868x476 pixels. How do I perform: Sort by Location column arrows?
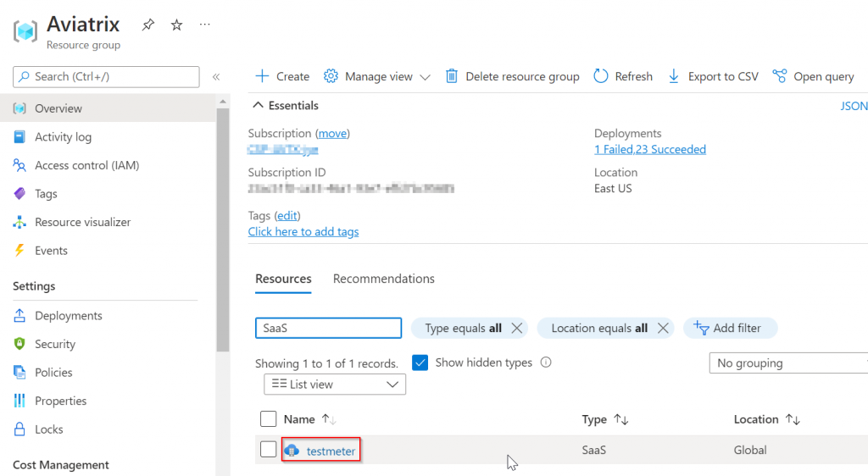point(793,419)
